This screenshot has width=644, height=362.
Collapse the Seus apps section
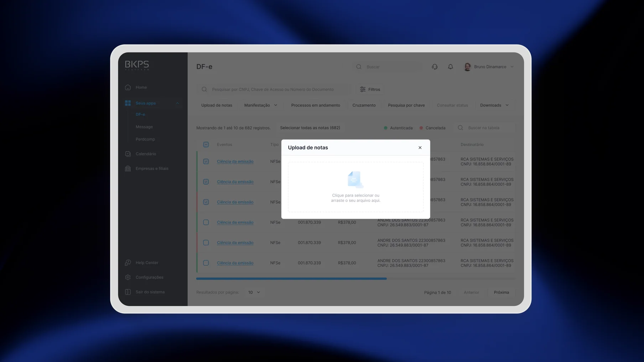point(177,103)
